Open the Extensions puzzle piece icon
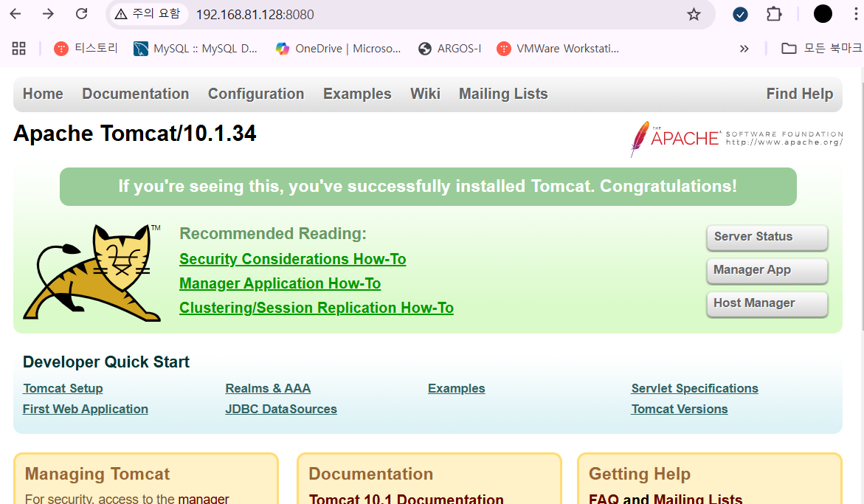 coord(774,14)
